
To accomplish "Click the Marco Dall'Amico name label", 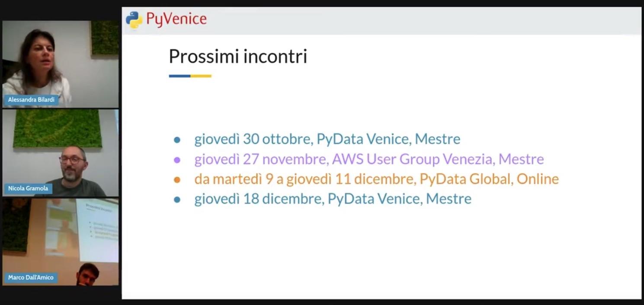I will click(x=31, y=277).
